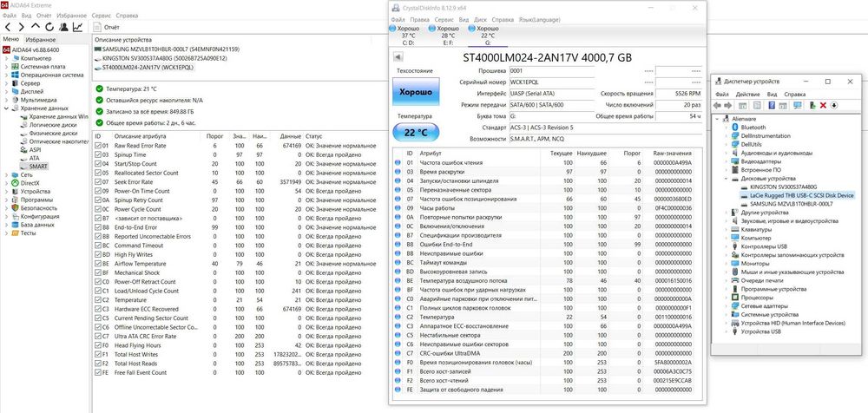This screenshot has height=413, width=868.
Task: Toggle the Free Fall Event Count checkbox
Action: point(97,372)
